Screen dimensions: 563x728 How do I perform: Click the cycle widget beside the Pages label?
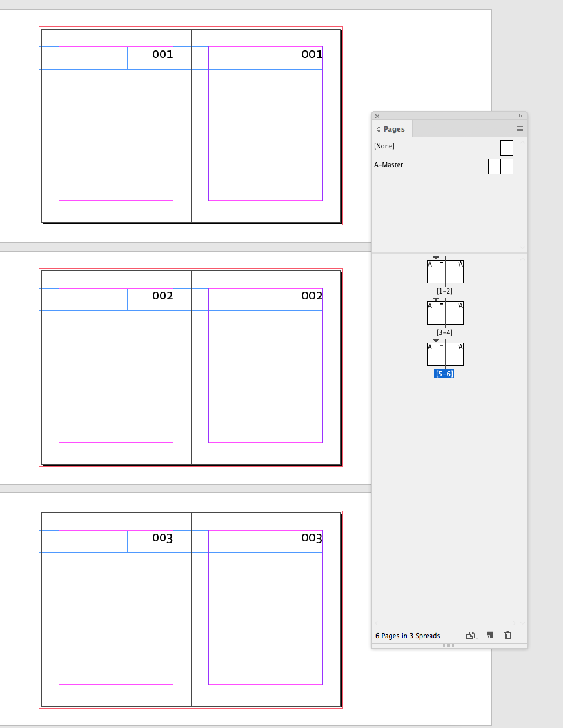[x=377, y=128]
